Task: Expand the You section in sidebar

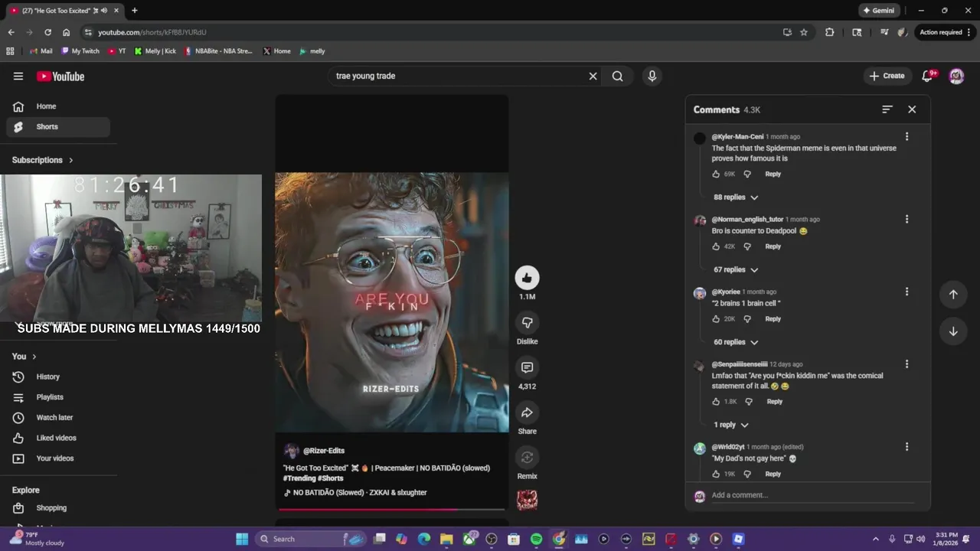Action: [24, 357]
